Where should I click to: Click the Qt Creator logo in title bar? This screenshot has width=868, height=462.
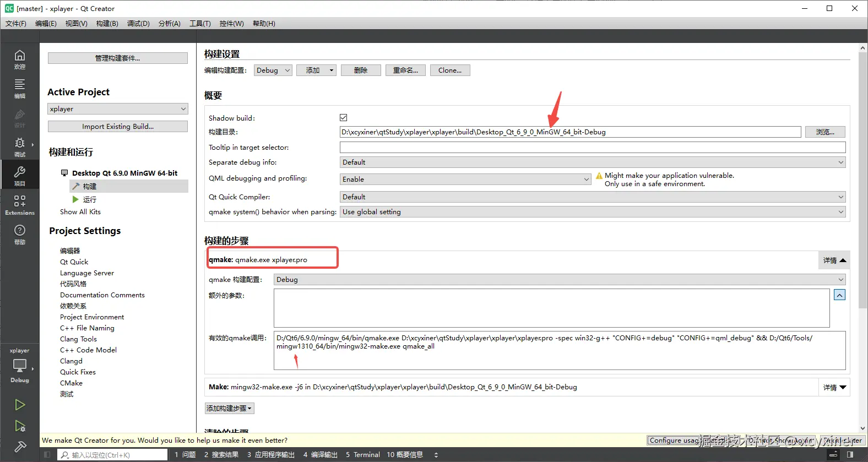[x=9, y=8]
